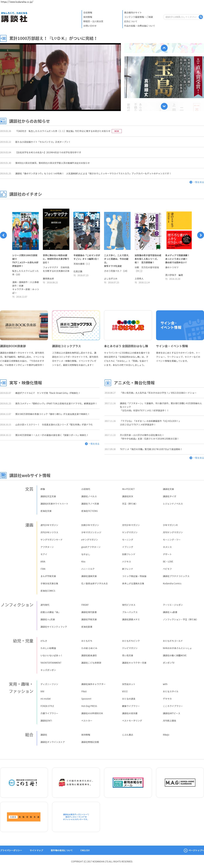Select the フォッサマグナ book cover

click(x=56, y=229)
